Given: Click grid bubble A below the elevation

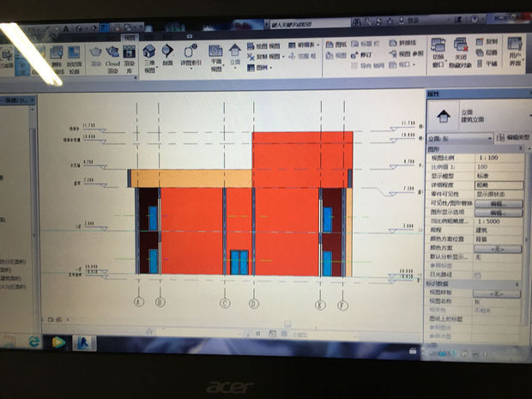Looking at the screenshot, I should coord(138,302).
